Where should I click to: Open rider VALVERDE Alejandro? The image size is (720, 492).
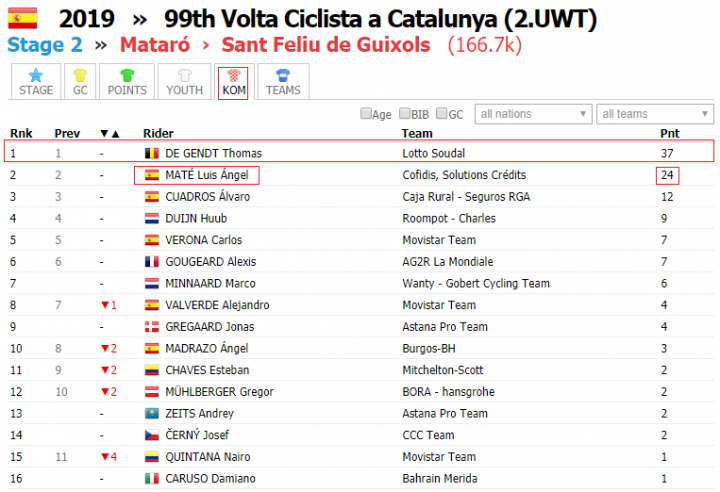[217, 305]
